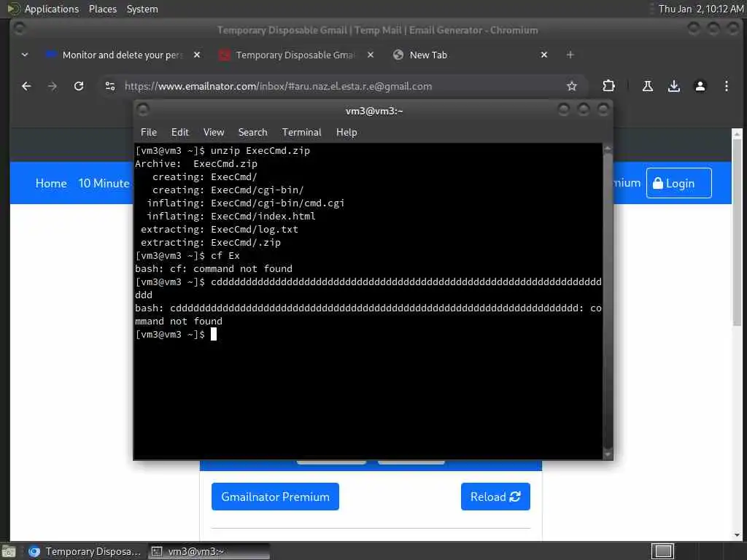The width and height of the screenshot is (747, 560).
Task: Click the date and time clock
Action: tap(701, 9)
